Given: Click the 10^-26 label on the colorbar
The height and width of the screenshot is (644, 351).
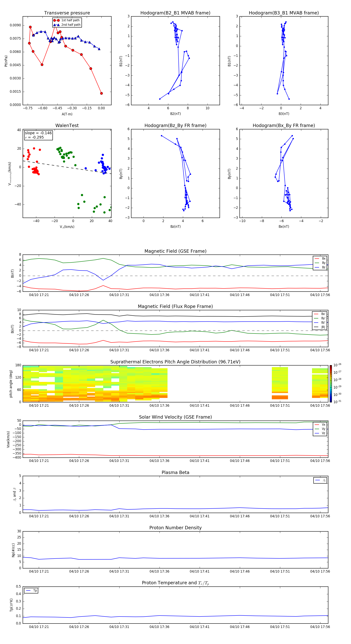Looking at the screenshot, I should click(x=337, y=365).
